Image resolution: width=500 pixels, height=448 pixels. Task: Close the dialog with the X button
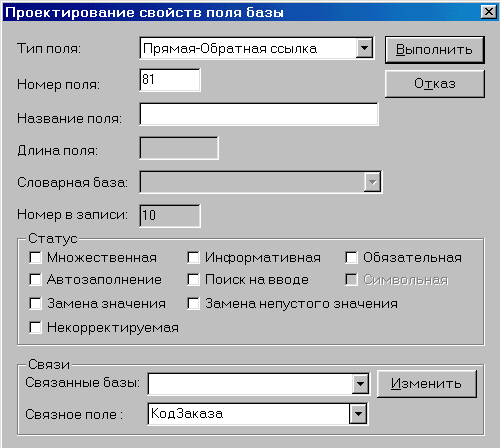pos(489,12)
